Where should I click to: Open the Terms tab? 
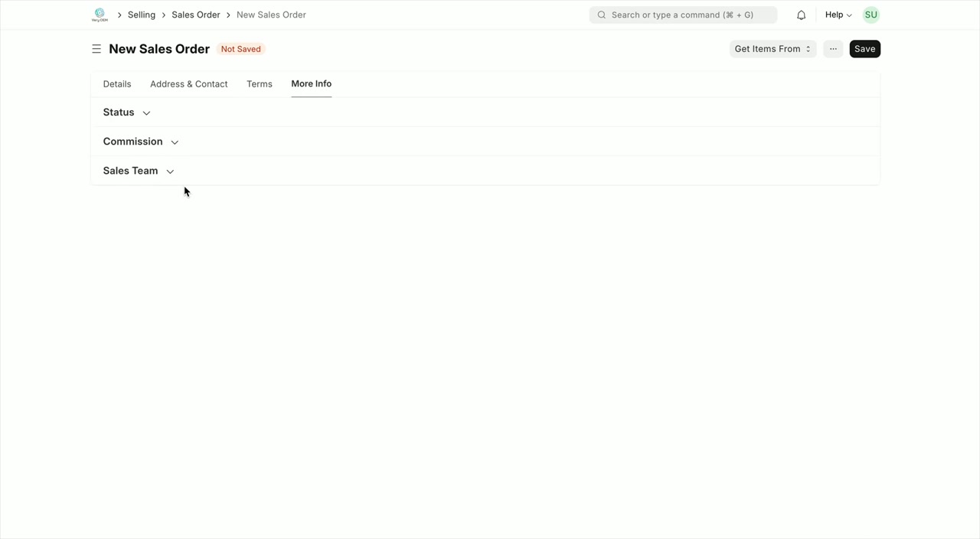(x=259, y=83)
